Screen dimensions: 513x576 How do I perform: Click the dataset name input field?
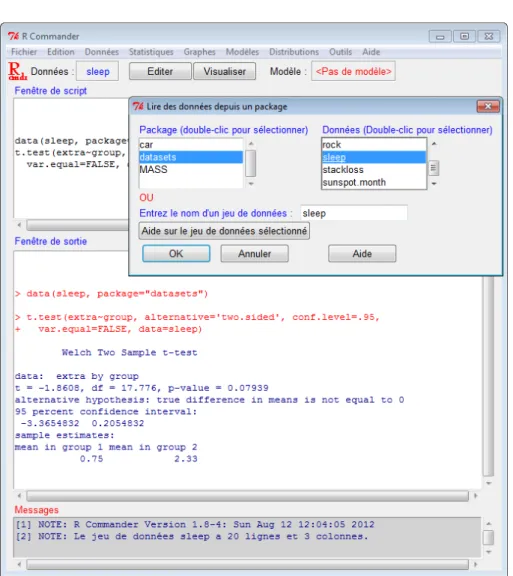tap(354, 213)
